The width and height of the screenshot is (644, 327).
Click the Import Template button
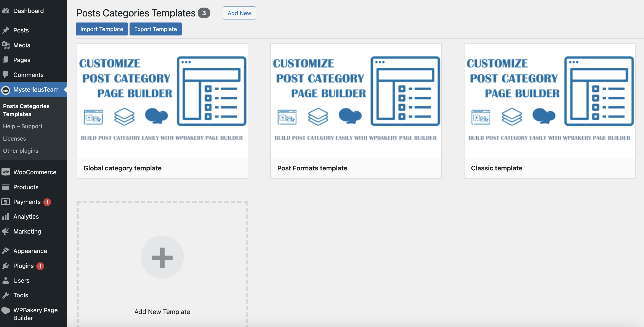(x=101, y=29)
